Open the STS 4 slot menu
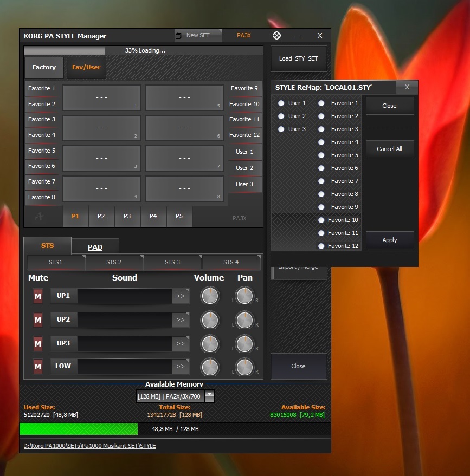 point(231,262)
